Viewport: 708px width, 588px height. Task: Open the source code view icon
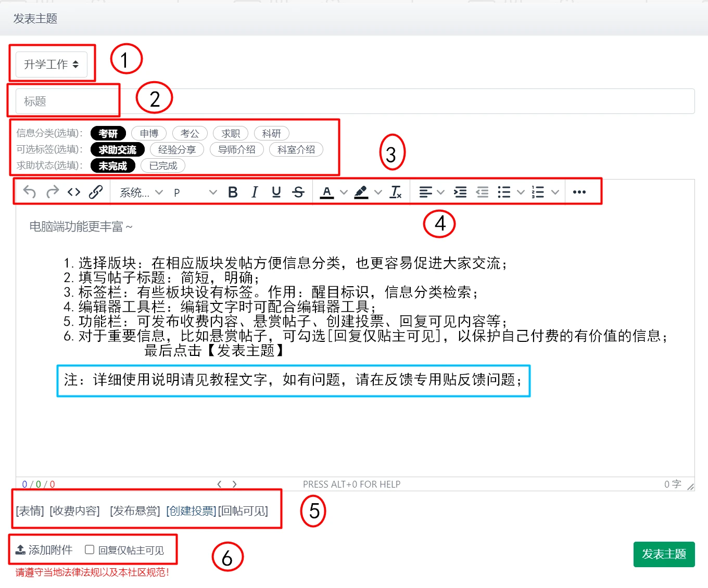74,191
